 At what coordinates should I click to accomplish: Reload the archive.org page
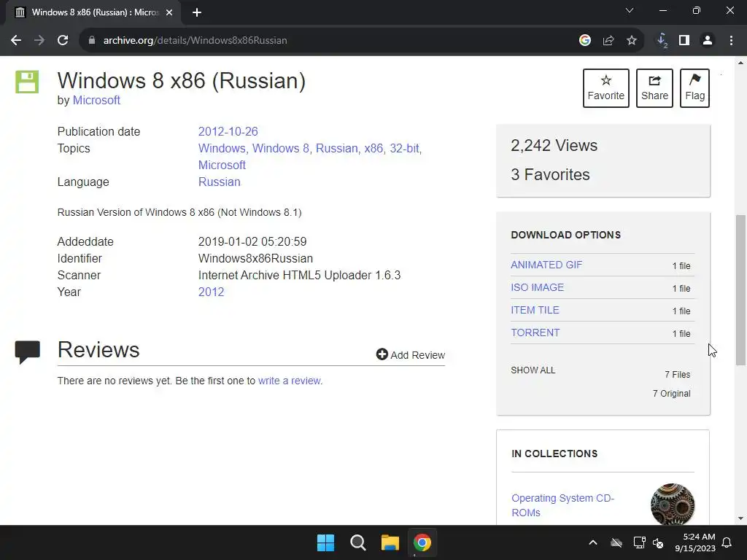coord(63,41)
